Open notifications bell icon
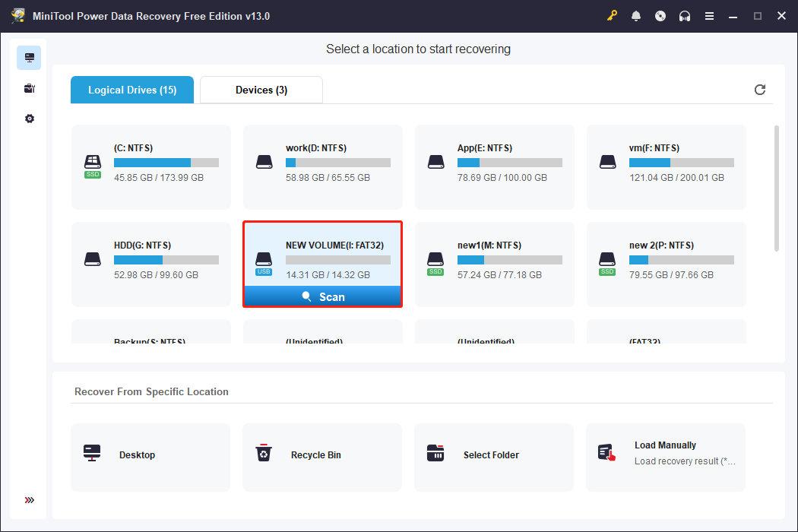798x532 pixels. click(636, 16)
